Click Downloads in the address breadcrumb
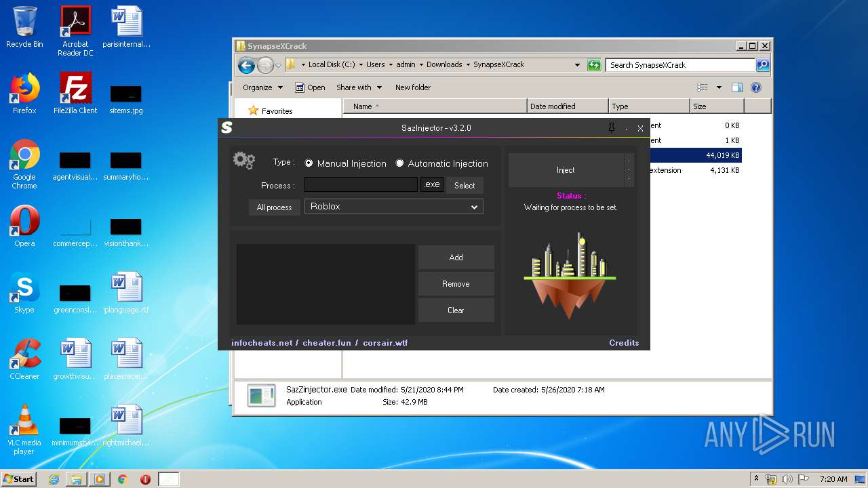This screenshot has width=868, height=488. 444,65
